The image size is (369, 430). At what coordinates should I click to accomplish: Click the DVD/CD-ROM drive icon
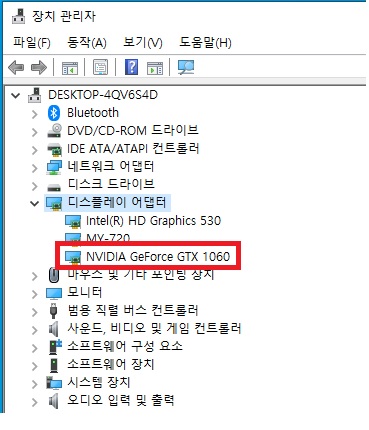pyautogui.click(x=54, y=131)
